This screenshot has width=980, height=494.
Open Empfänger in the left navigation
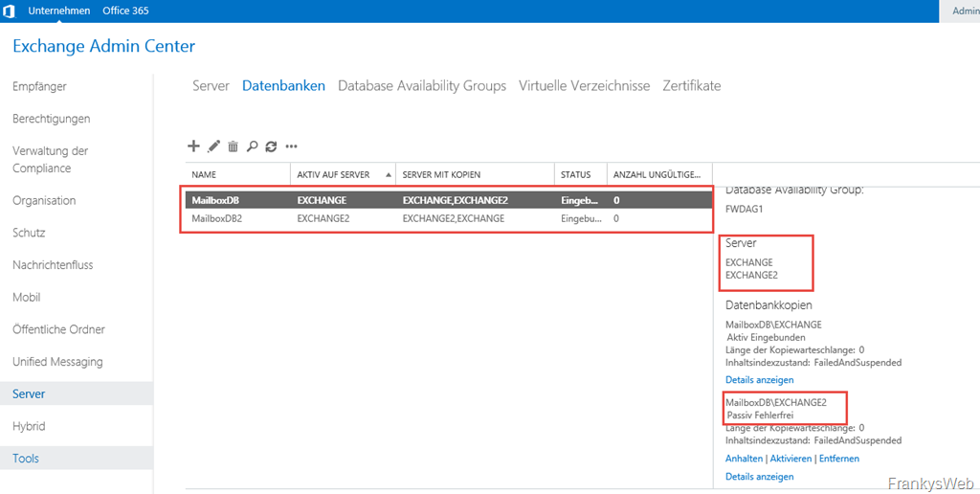(39, 87)
